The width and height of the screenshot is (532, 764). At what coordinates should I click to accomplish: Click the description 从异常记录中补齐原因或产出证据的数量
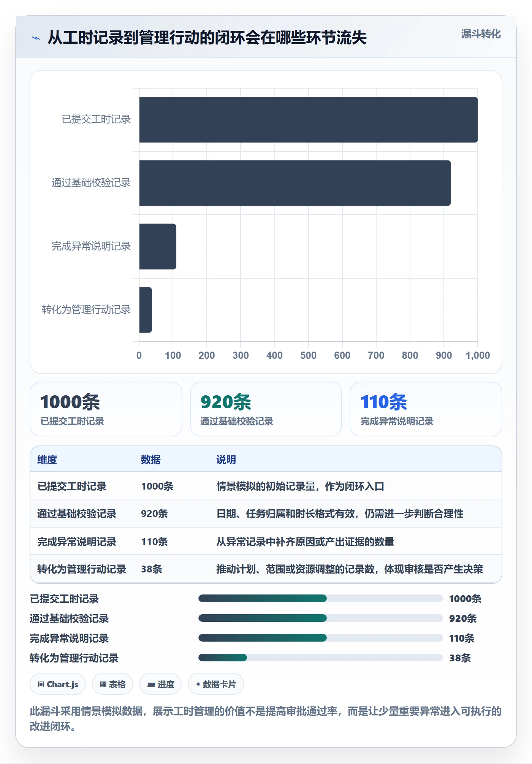pyautogui.click(x=305, y=542)
